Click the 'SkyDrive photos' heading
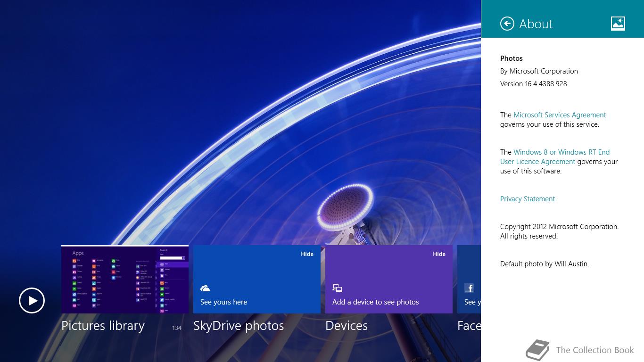This screenshot has width=644, height=362. [x=239, y=326]
